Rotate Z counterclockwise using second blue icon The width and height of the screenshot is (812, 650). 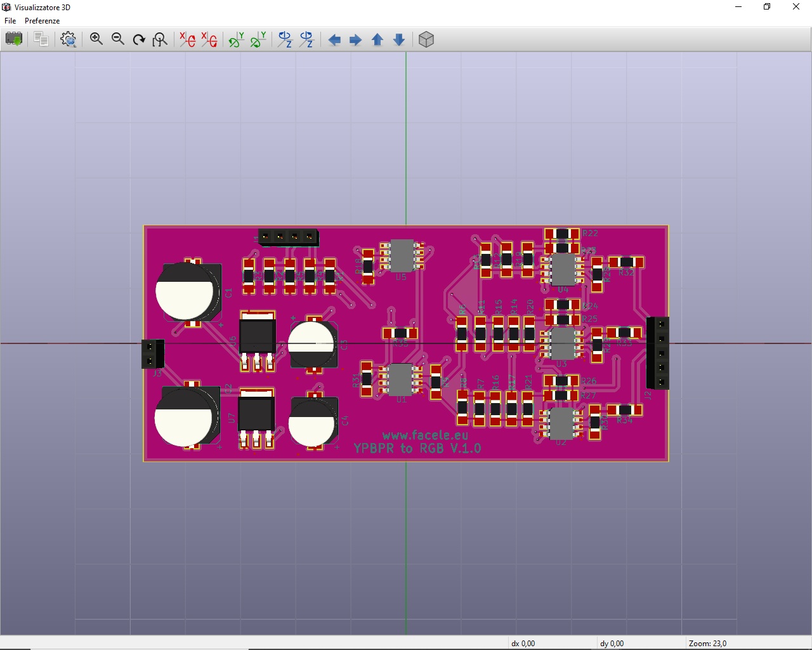(307, 39)
